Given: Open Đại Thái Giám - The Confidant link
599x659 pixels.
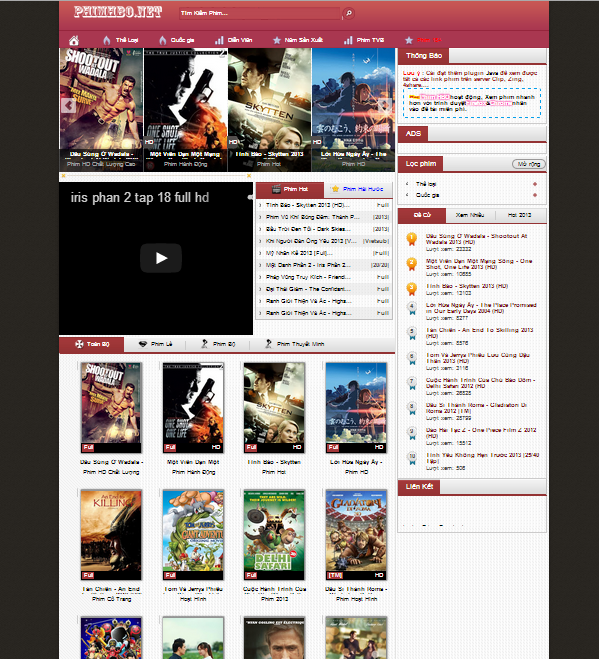Looking at the screenshot, I should coord(308,289).
